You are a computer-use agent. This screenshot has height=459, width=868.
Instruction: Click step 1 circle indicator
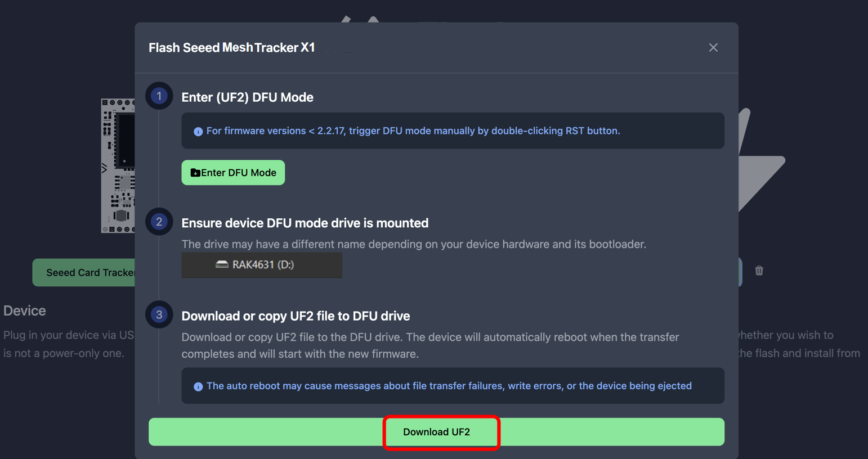(159, 96)
